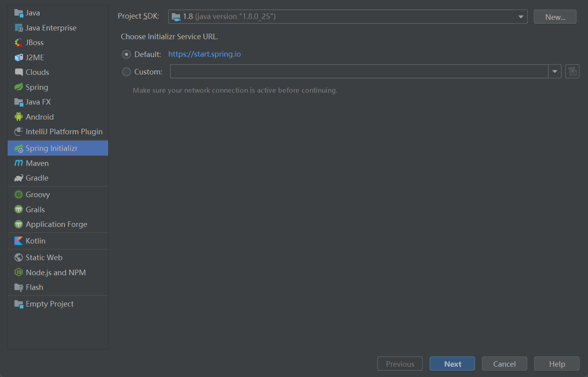Focus the Custom URL input field
Viewport: 588px width, 377px height.
coord(359,71)
